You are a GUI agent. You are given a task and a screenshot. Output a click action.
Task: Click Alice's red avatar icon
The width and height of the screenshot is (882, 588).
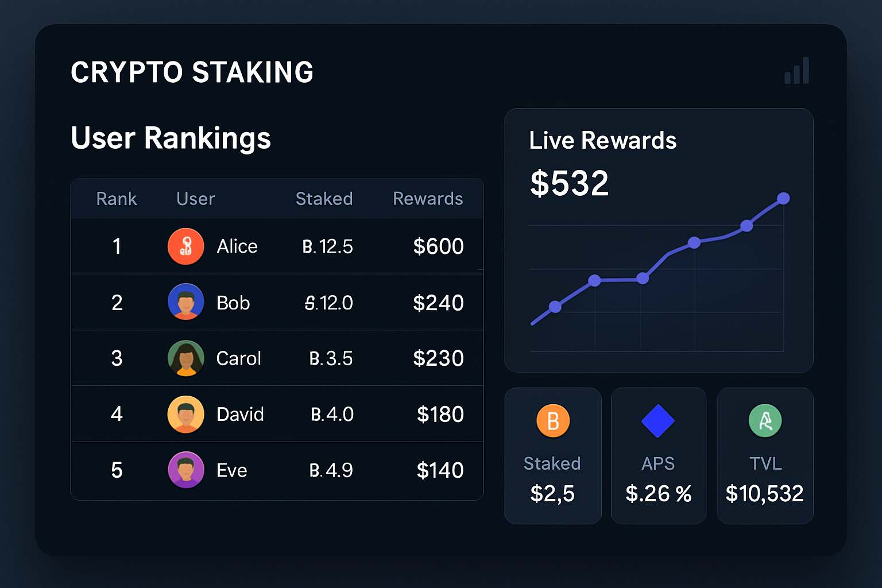pyautogui.click(x=185, y=246)
